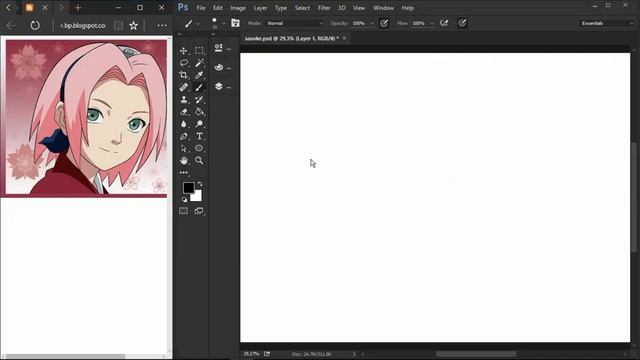Screen dimensions: 640x360
Task: Select the Type tool
Action: 199,136
